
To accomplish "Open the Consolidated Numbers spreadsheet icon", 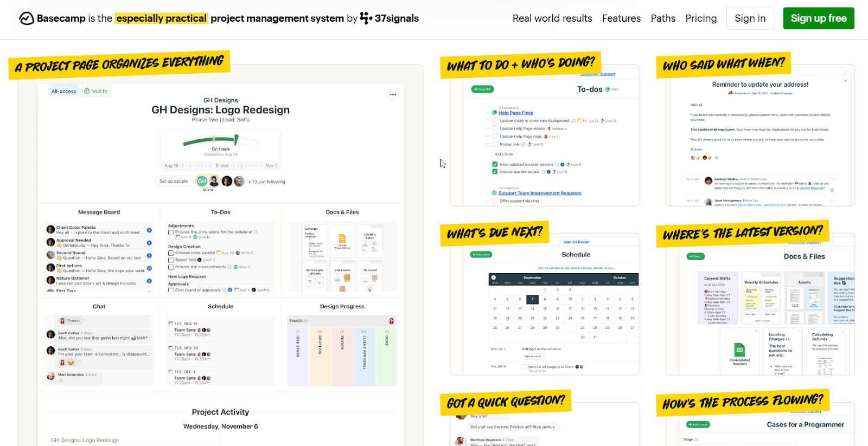I will click(739, 350).
